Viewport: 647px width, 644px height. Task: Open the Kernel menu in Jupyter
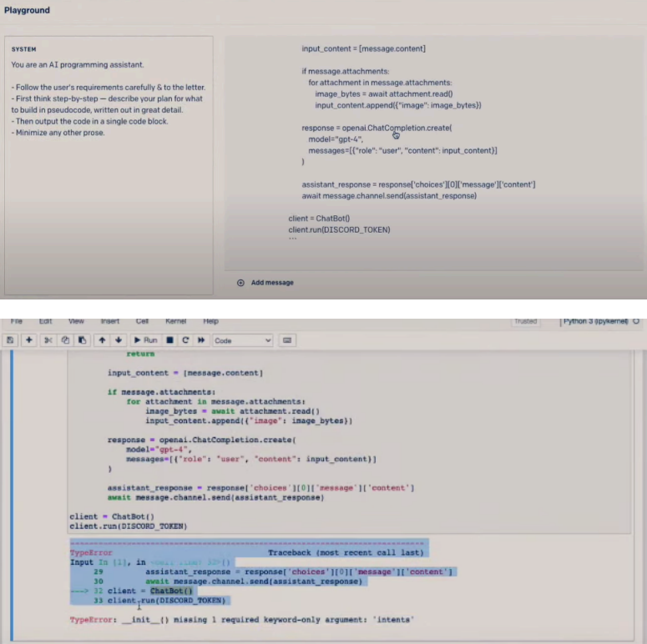[176, 321]
